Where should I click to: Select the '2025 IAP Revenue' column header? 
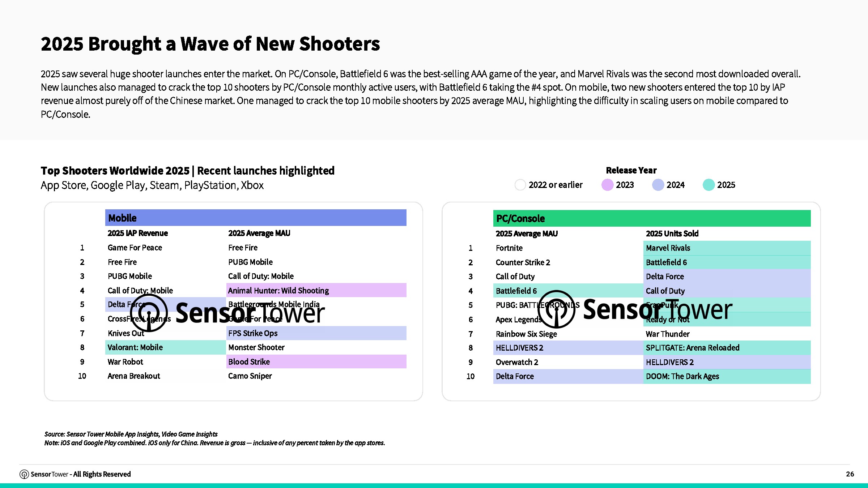tap(138, 233)
